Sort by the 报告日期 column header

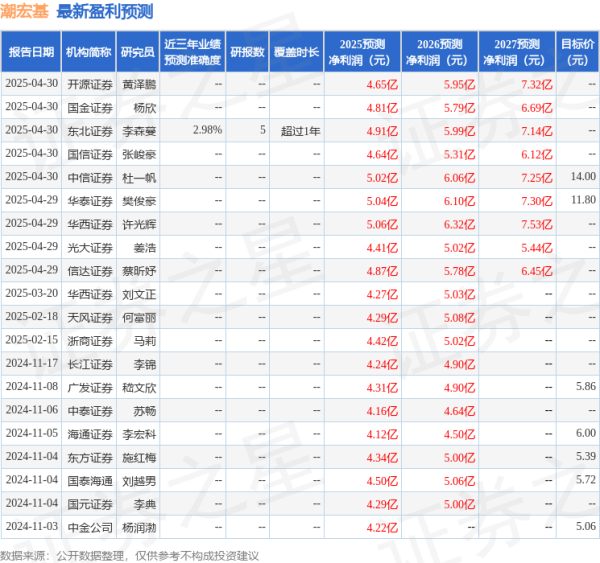click(29, 51)
